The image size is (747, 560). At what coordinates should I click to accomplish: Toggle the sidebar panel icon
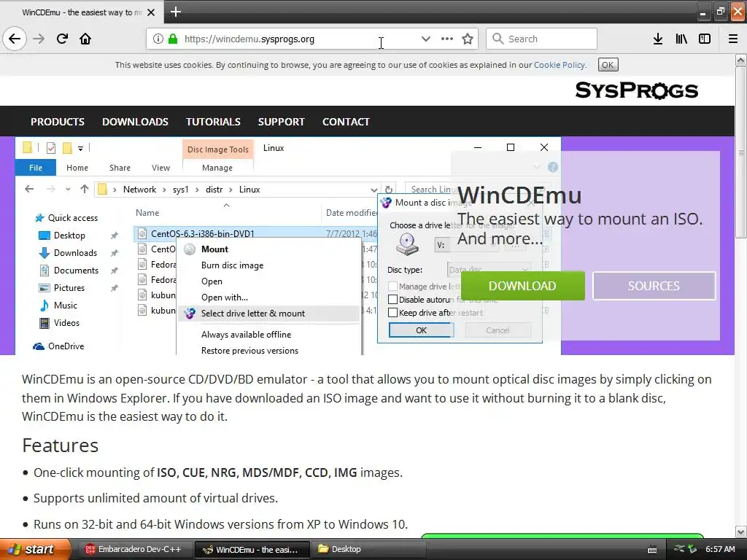[705, 39]
